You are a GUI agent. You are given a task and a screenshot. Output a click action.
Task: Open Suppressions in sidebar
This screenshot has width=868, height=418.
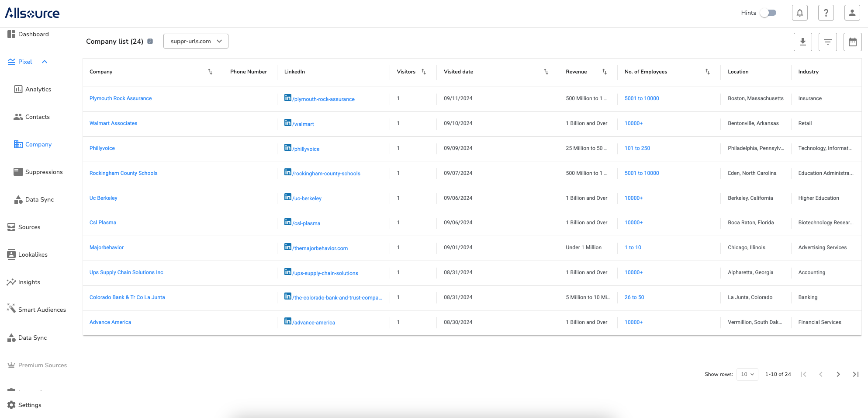coord(38,172)
